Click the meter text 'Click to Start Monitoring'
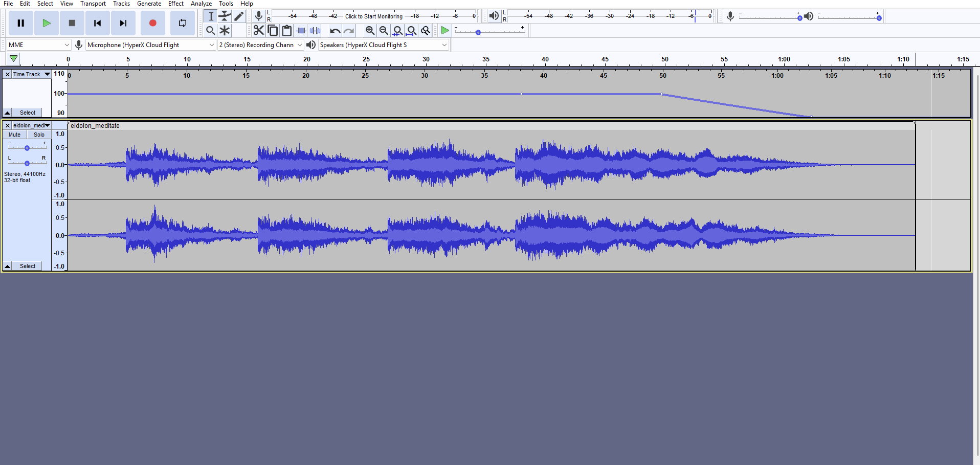Screen dimensions: 980x465 [374, 16]
